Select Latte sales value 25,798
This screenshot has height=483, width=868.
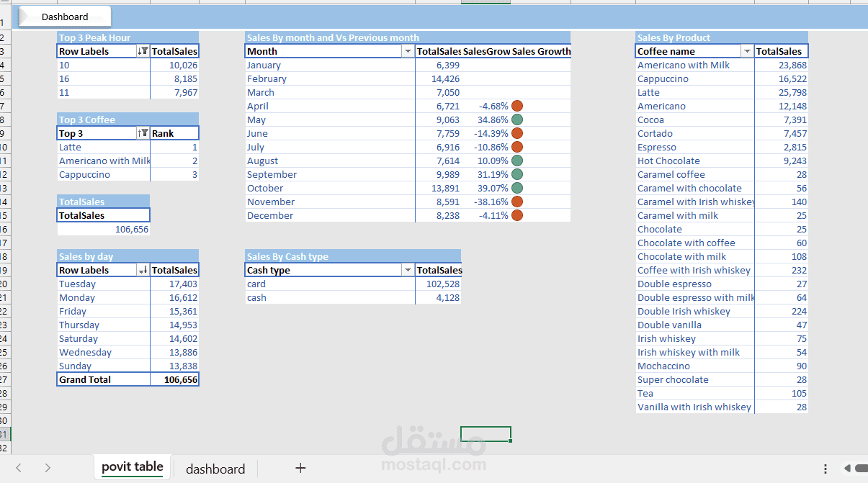pos(782,92)
